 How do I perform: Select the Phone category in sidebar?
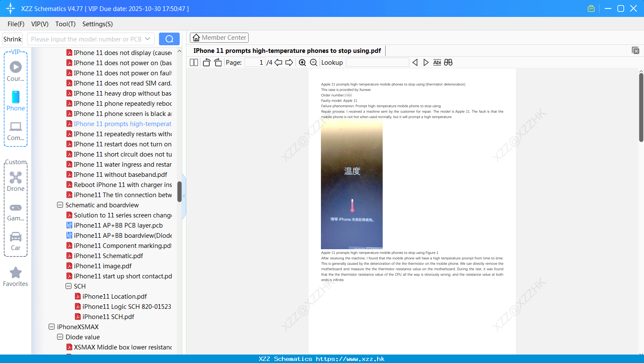coord(16,101)
